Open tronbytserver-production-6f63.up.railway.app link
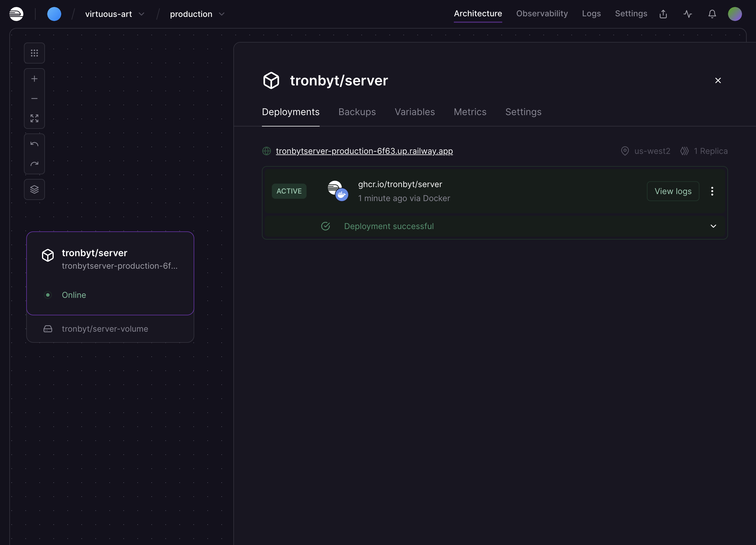Image resolution: width=756 pixels, height=545 pixels. pos(364,151)
